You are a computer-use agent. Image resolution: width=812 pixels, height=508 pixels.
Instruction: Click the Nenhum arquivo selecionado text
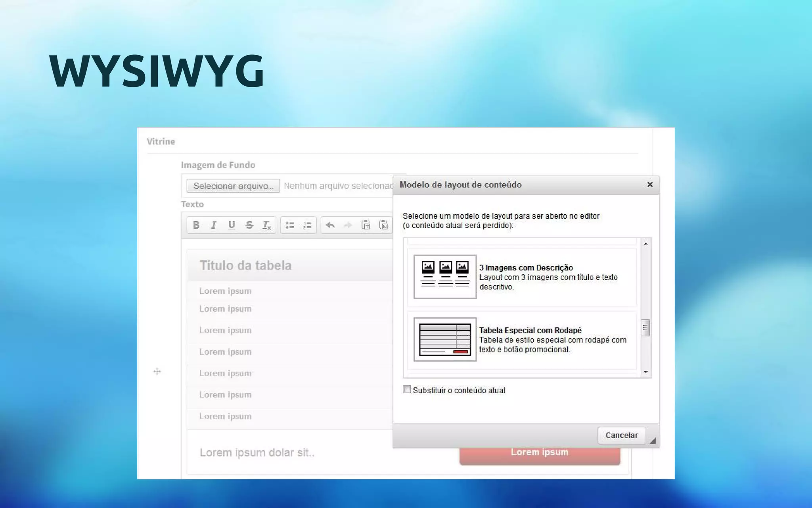pos(338,186)
